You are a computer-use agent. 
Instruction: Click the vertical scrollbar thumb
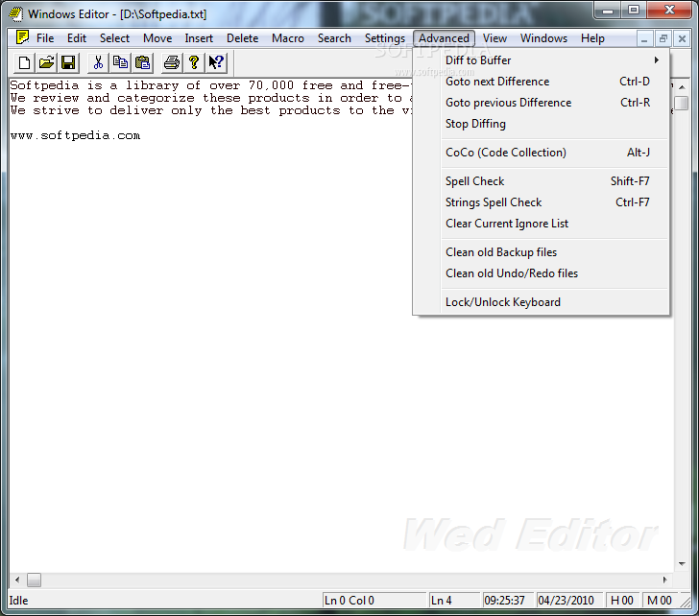point(682,103)
